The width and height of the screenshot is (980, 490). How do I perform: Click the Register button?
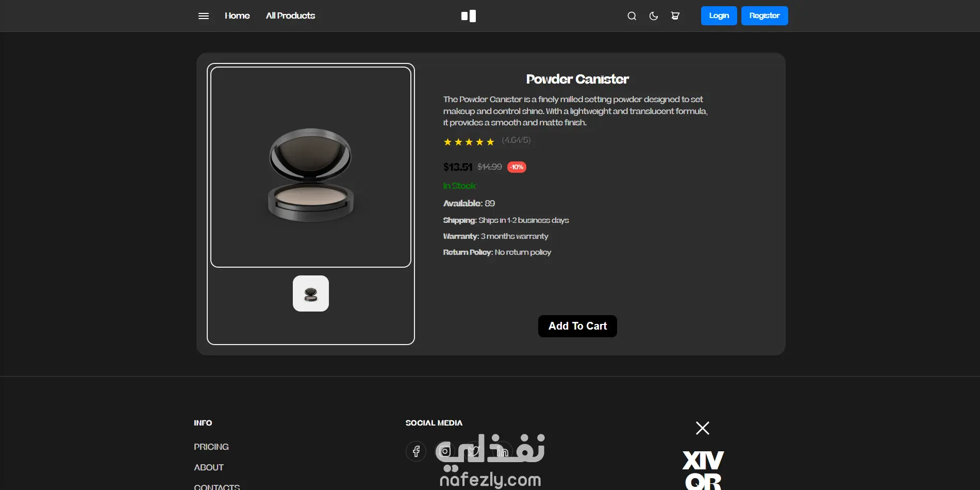pyautogui.click(x=765, y=15)
